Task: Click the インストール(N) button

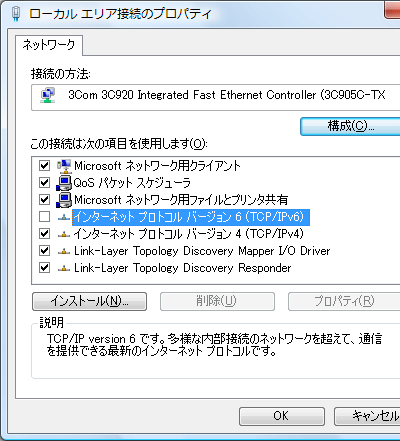Action: [89, 301]
